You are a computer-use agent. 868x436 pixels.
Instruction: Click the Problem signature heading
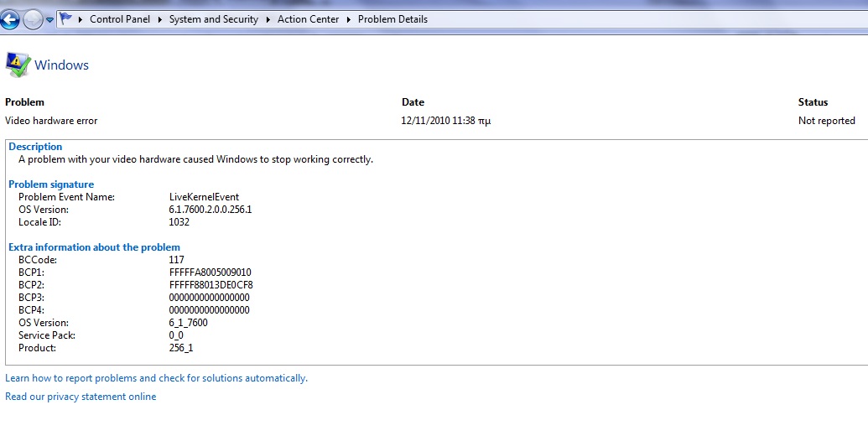[x=51, y=184]
